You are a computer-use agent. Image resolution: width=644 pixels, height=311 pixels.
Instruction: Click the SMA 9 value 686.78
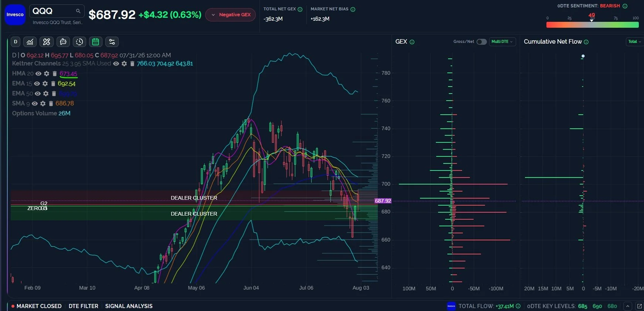tap(65, 104)
